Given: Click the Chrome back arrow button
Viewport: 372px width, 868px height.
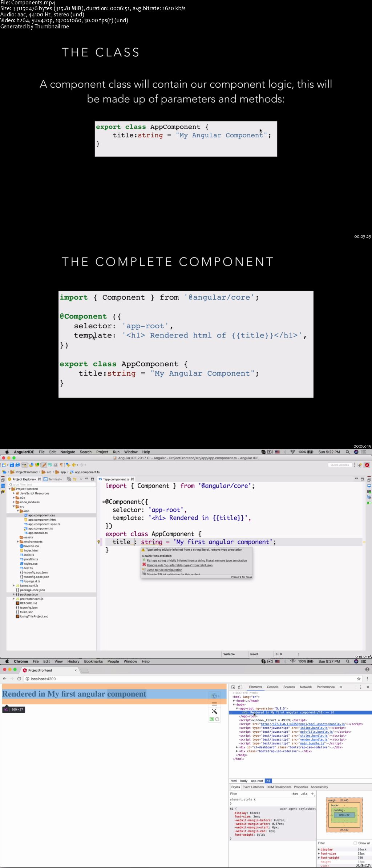Looking at the screenshot, I should coord(4,679).
